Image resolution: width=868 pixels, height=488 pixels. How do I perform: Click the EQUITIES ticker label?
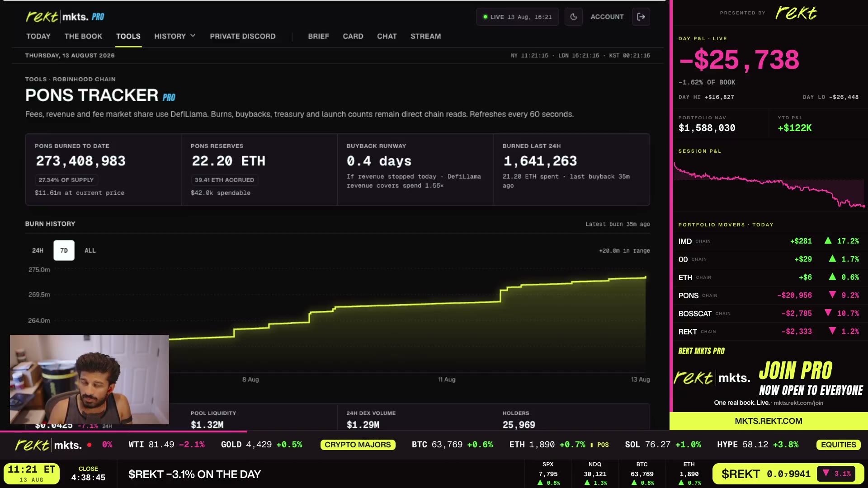pos(839,445)
